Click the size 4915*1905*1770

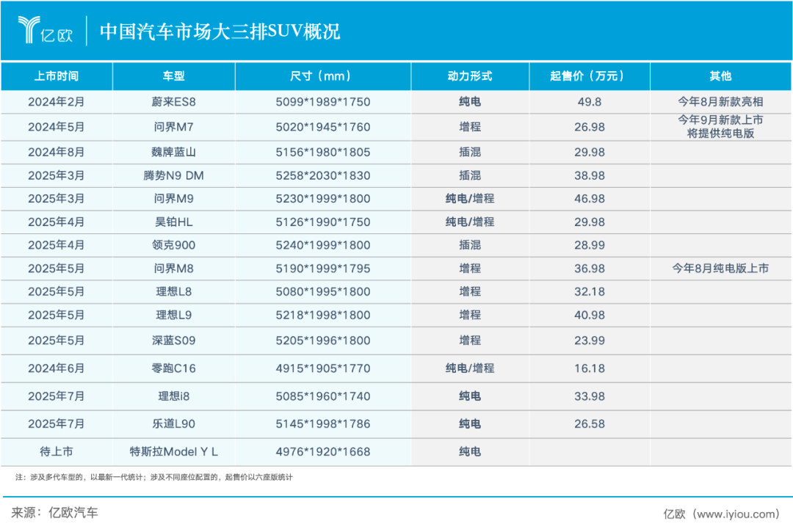[322, 368]
